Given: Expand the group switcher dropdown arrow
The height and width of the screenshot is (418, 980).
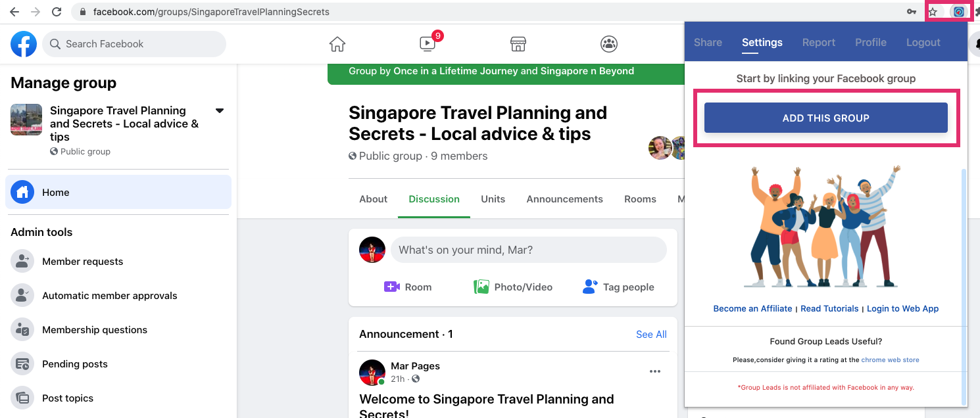Looking at the screenshot, I should tap(220, 110).
